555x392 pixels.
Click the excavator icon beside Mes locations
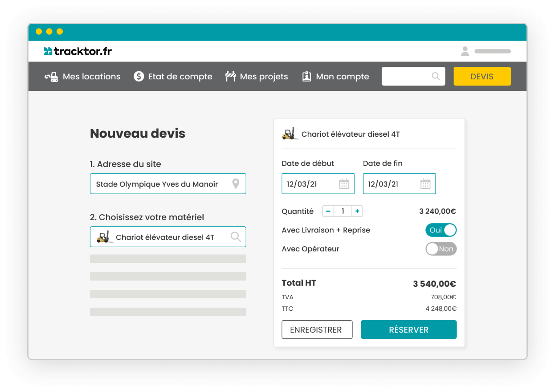(51, 77)
